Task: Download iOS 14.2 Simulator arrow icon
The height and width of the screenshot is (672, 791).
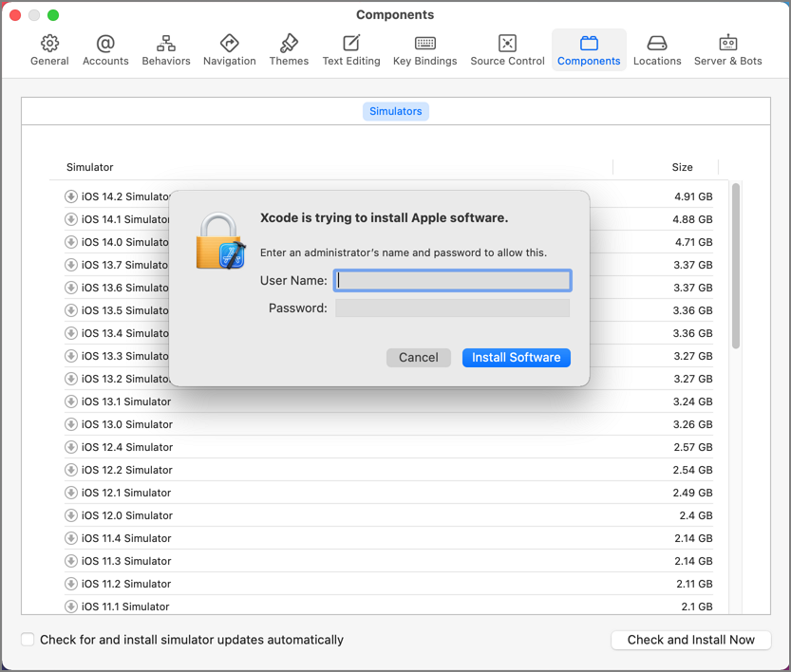Action: [71, 196]
